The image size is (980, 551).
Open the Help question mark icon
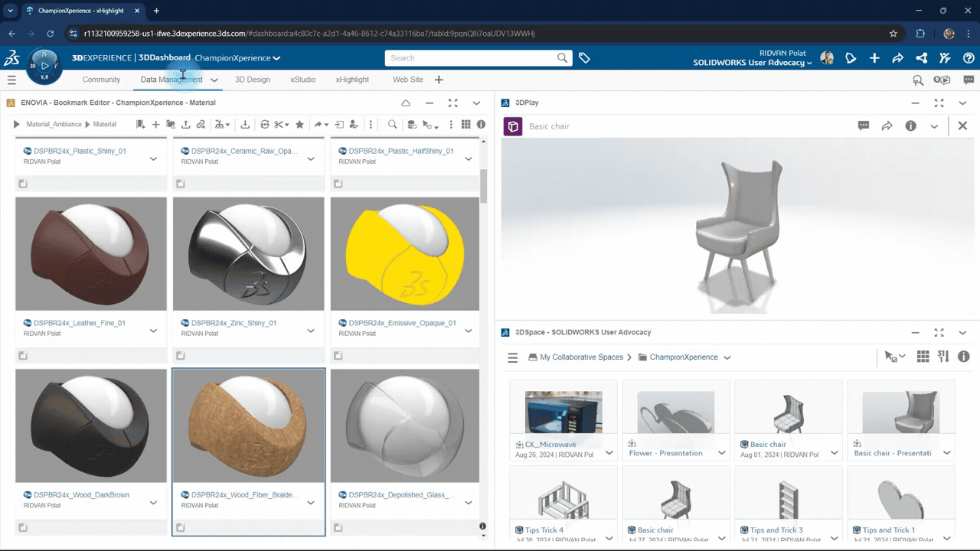[x=969, y=58]
